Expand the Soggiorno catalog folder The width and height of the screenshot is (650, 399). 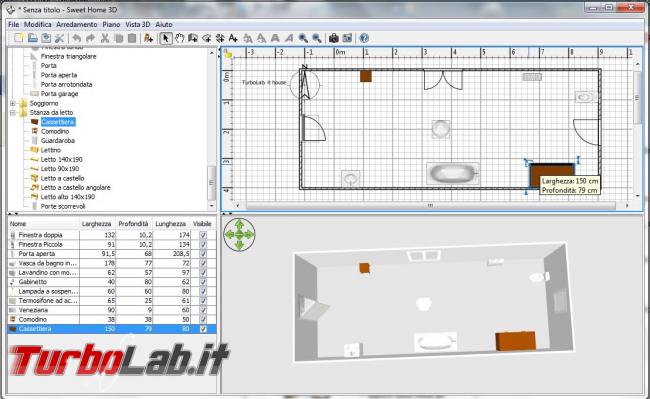[x=13, y=103]
